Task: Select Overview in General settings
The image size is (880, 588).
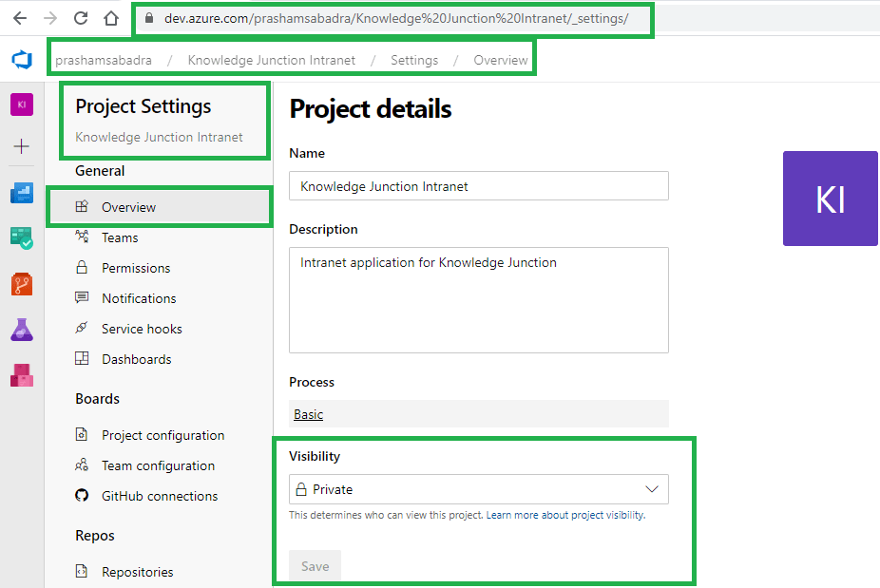Action: 160,207
